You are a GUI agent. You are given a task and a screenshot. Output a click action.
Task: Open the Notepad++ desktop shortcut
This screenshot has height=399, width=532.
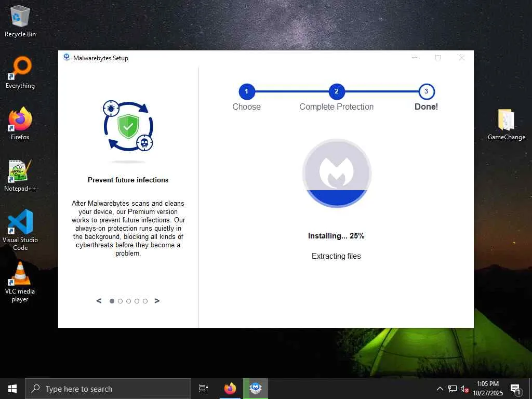(20, 176)
